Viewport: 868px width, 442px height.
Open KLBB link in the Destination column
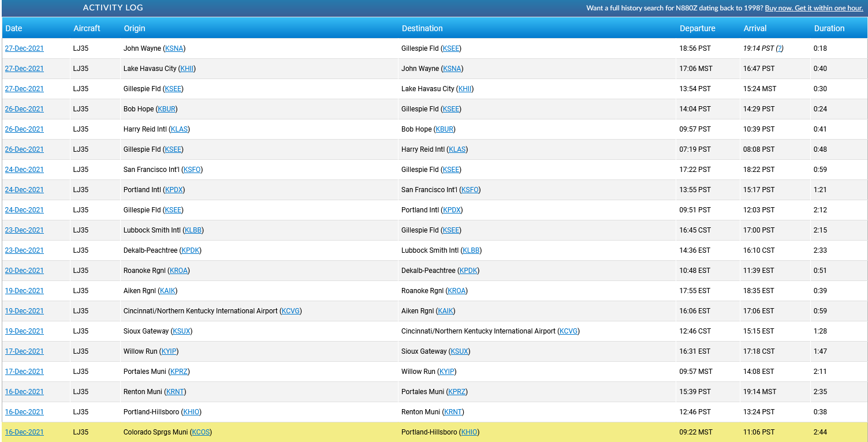pyautogui.click(x=471, y=250)
